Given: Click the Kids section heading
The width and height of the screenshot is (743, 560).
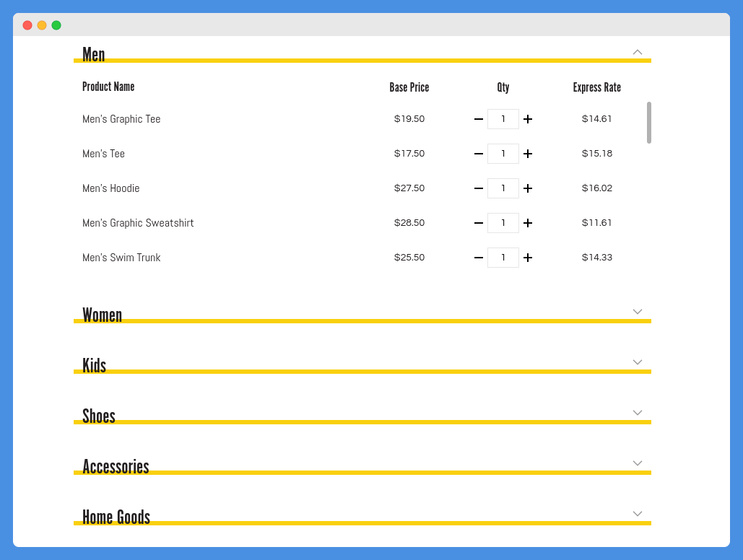Looking at the screenshot, I should click(95, 365).
